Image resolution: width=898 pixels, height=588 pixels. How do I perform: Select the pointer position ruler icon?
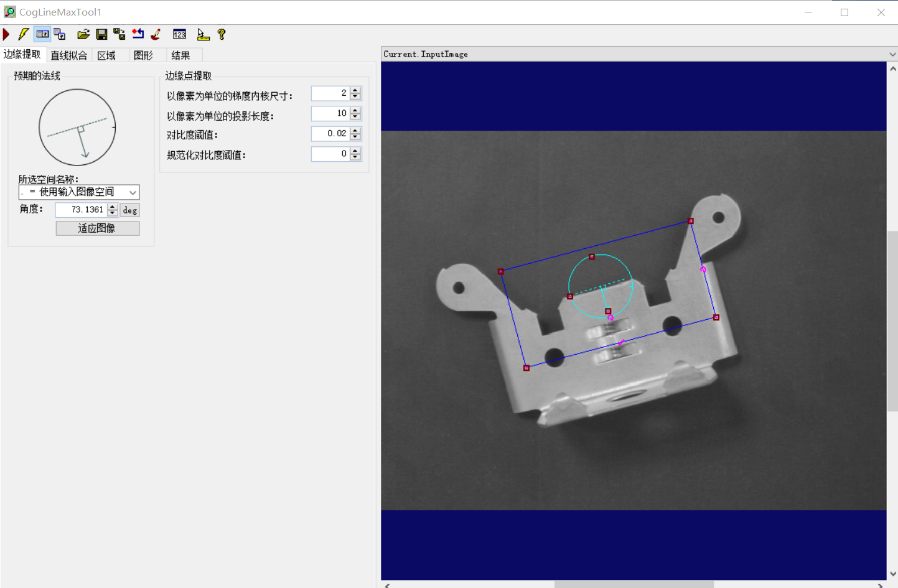203,34
